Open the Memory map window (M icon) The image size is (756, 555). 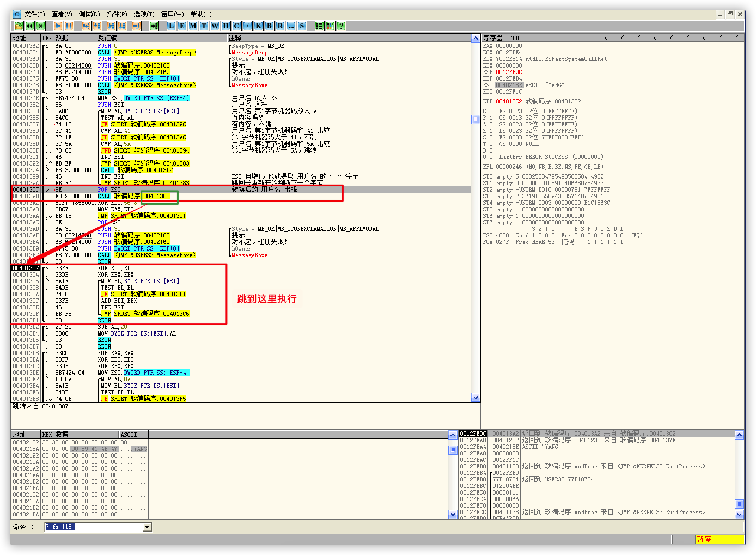click(193, 26)
